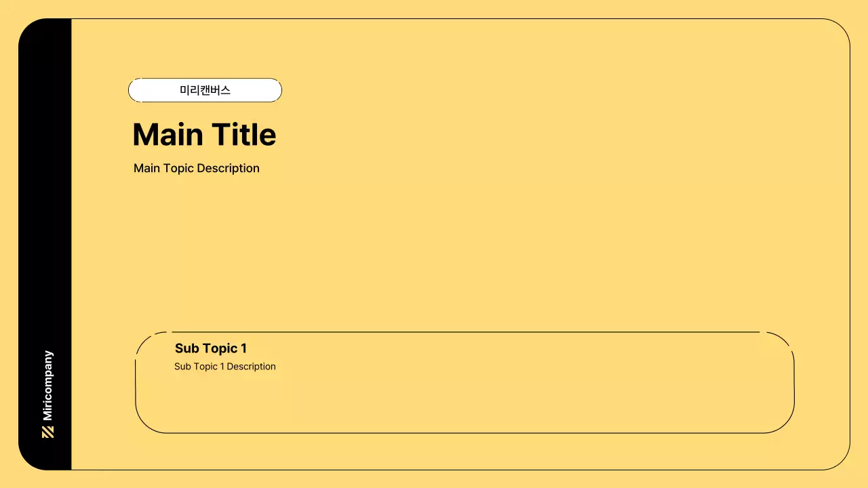Screen dimensions: 868x488
Task: Select the numeral "1" in the bold Sub Topic heading
Action: pos(243,348)
